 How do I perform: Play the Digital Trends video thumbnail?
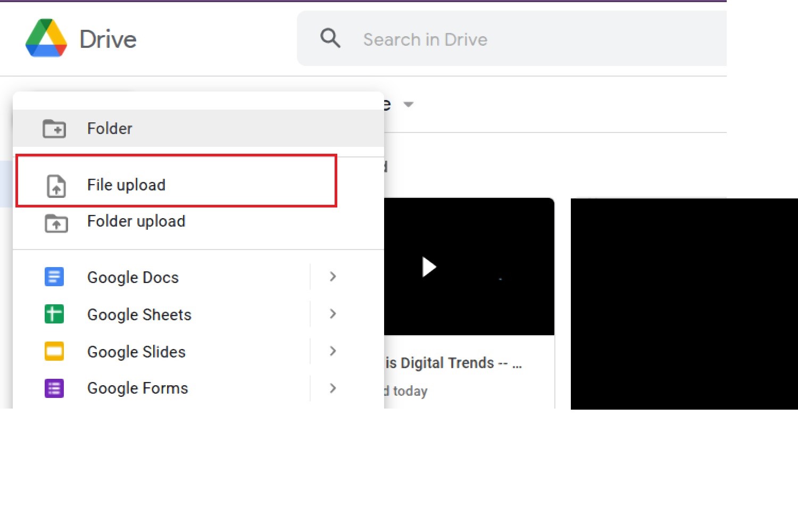coord(469,267)
